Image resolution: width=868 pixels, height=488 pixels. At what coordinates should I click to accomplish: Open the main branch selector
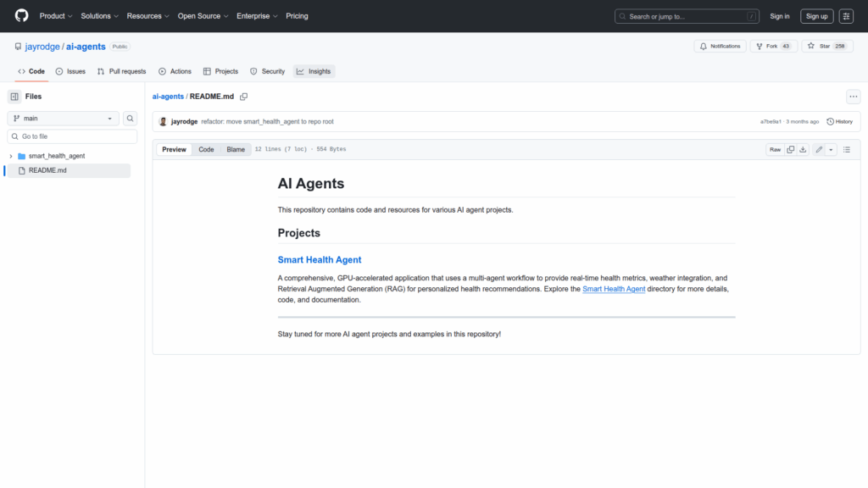tap(63, 119)
